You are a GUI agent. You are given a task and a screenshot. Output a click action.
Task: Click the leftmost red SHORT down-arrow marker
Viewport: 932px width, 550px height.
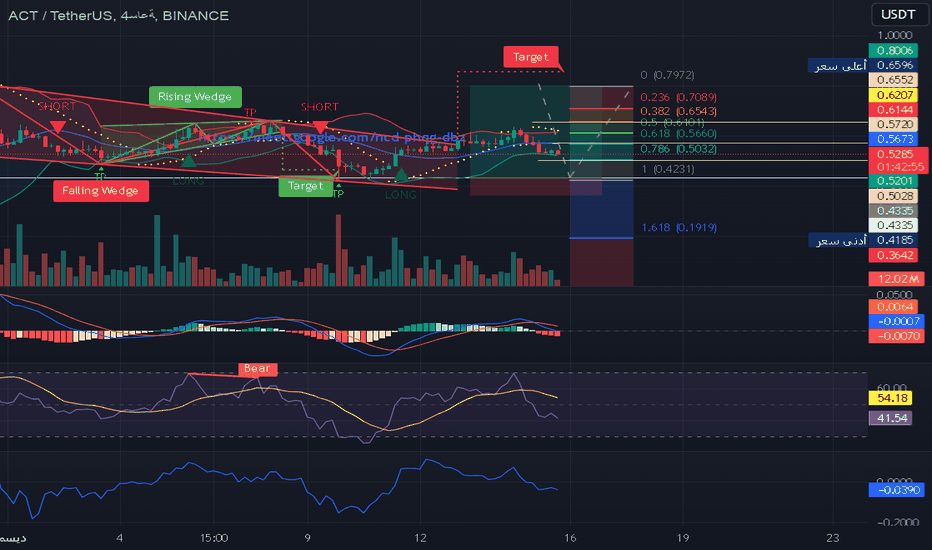58,127
